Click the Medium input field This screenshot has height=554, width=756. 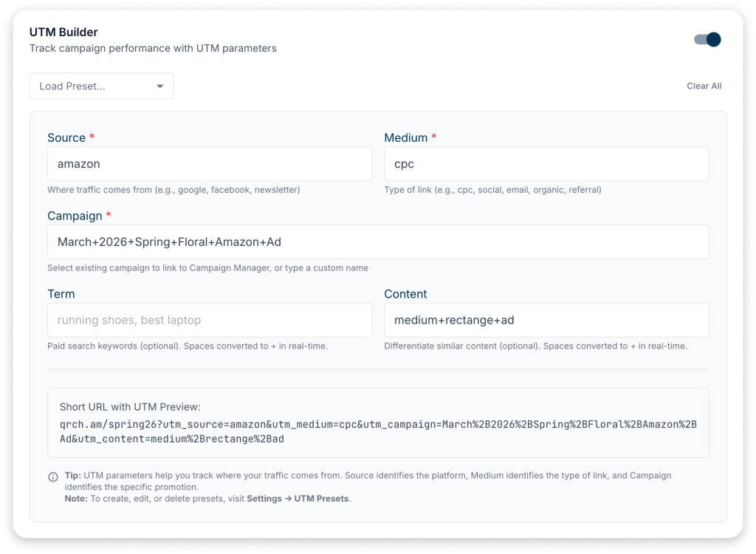coord(546,164)
